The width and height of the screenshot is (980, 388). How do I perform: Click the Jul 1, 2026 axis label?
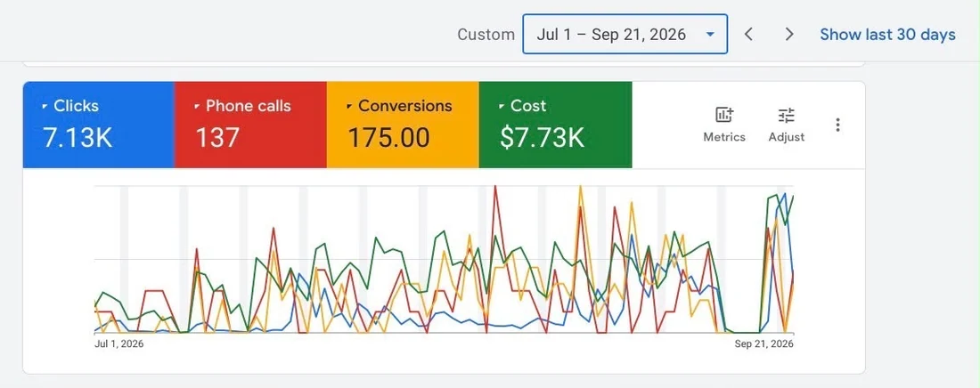118,344
